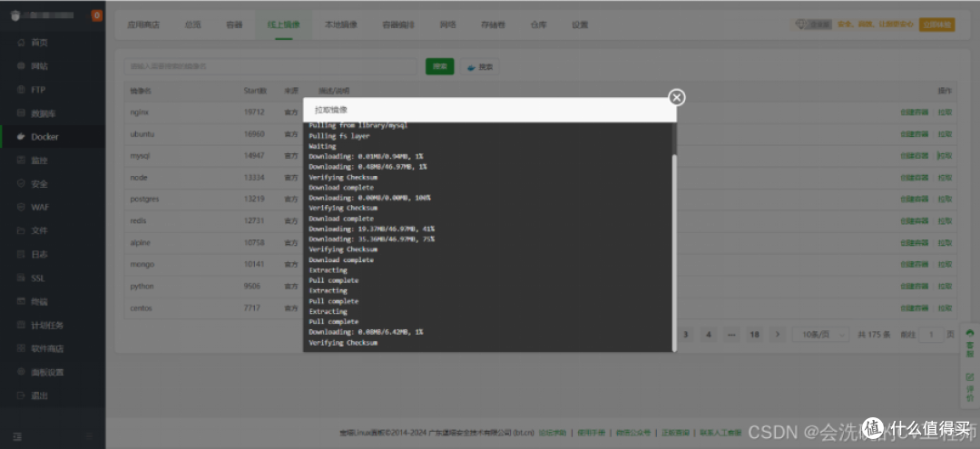Switch to 网络 network tab
The image size is (980, 449).
point(447,25)
